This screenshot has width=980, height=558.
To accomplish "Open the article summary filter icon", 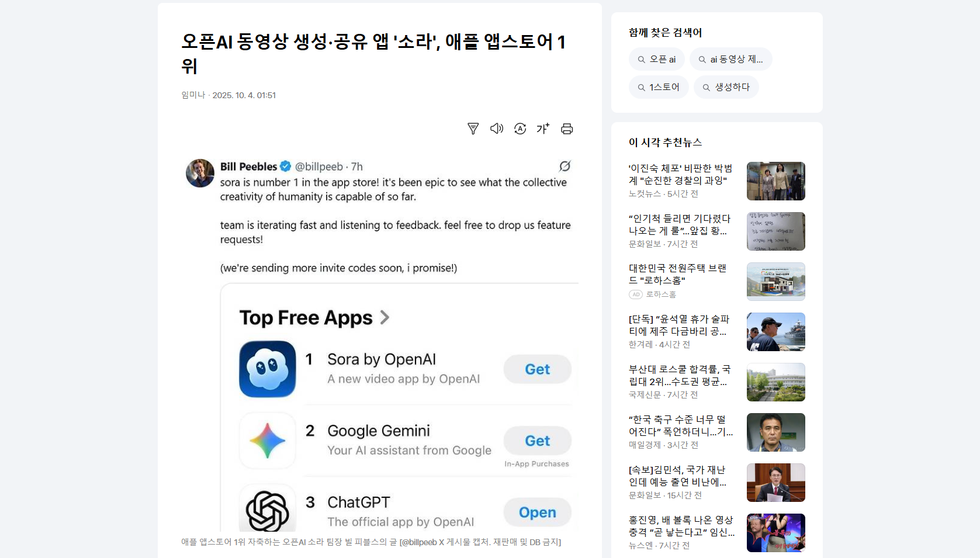I will [x=473, y=129].
